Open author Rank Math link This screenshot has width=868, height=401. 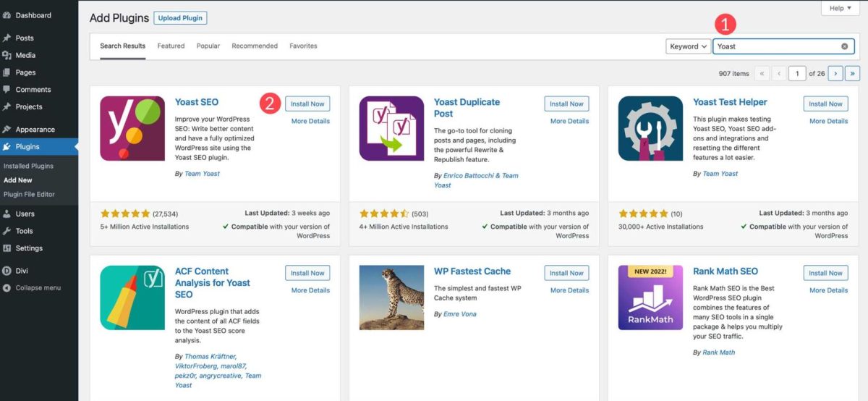[x=718, y=353]
